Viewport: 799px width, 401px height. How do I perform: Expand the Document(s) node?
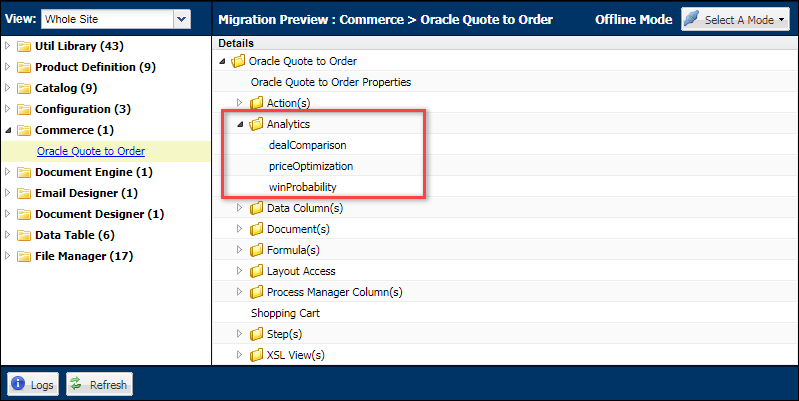(x=239, y=229)
